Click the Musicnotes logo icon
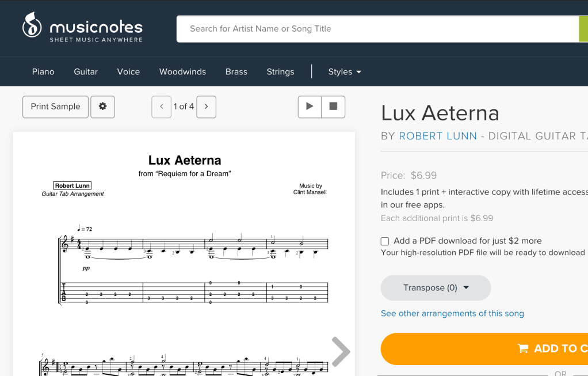 32,26
